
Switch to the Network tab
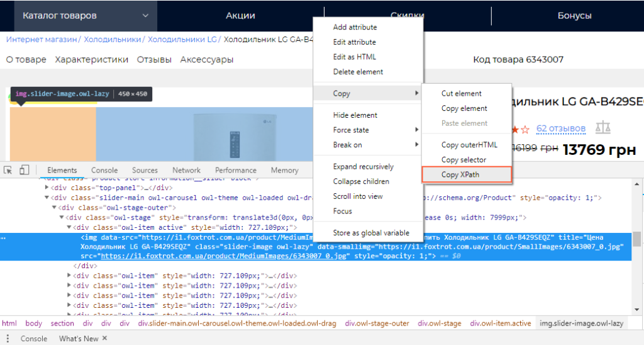click(186, 170)
